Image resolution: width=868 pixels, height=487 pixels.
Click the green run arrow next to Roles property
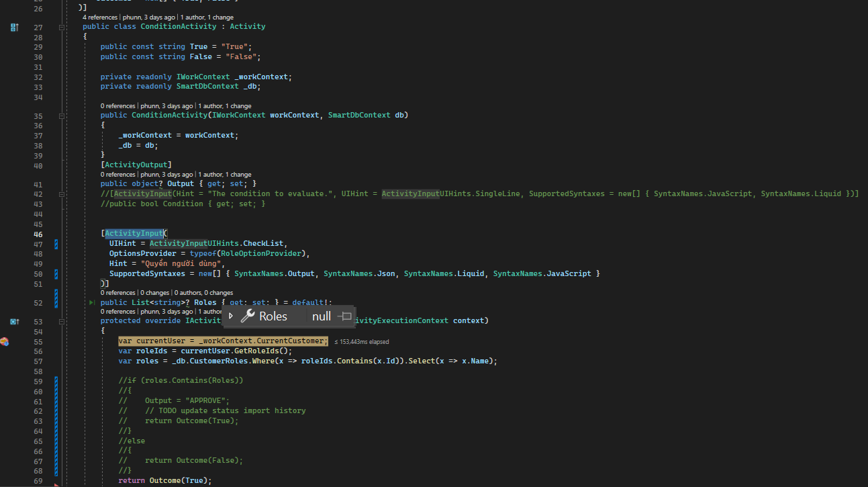[x=92, y=302]
